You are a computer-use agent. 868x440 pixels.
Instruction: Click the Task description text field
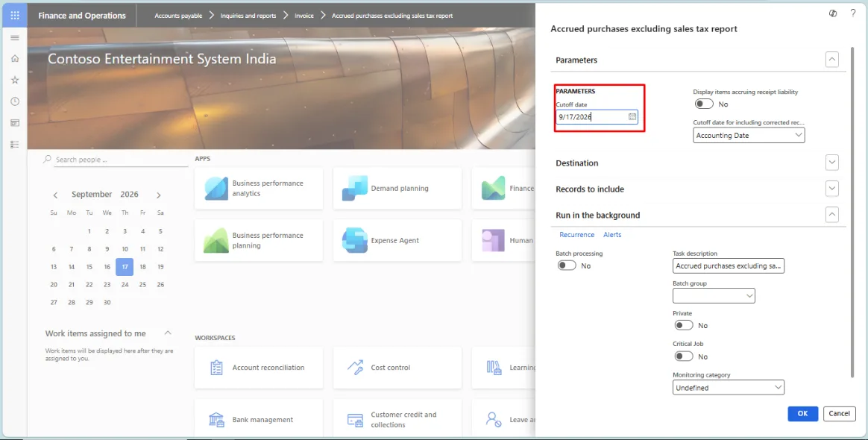tap(728, 265)
